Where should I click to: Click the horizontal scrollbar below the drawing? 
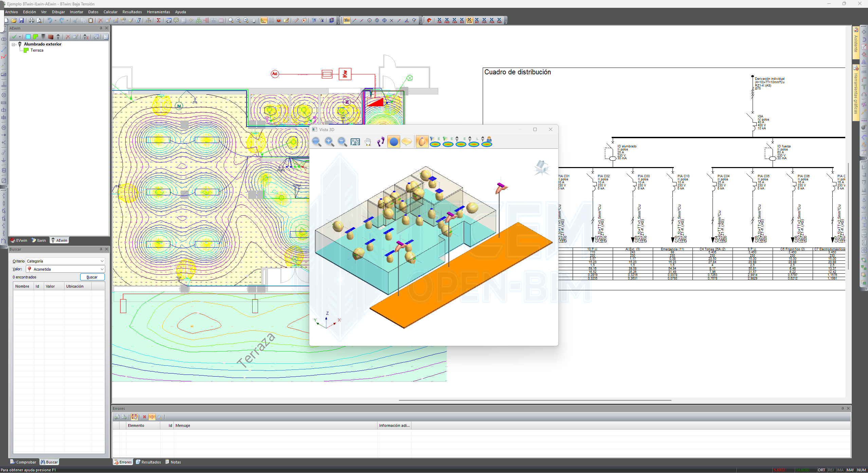535,400
